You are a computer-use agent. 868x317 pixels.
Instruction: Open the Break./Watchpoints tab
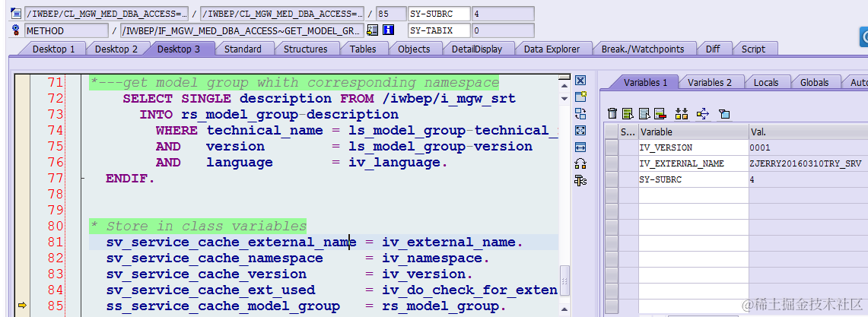(643, 49)
